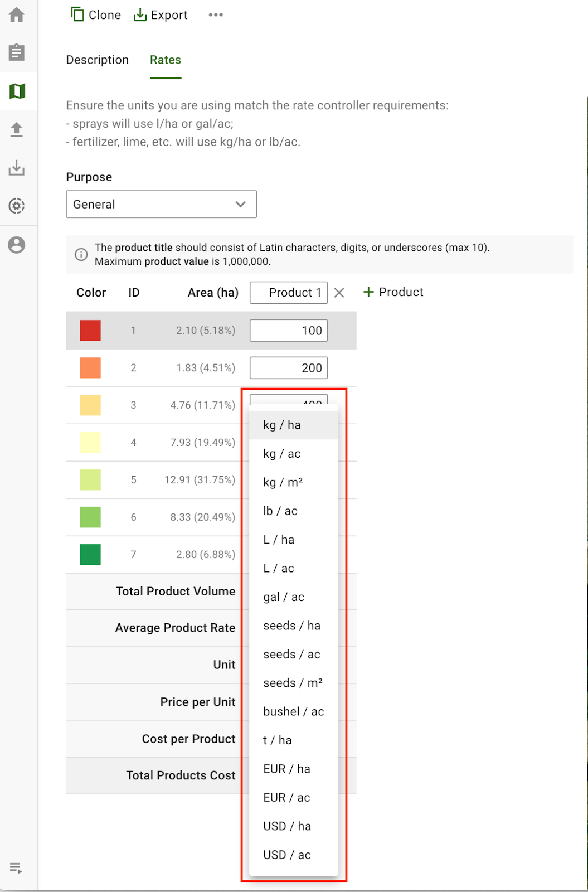
Task: Click the download tray icon in the sidebar
Action: click(x=17, y=168)
